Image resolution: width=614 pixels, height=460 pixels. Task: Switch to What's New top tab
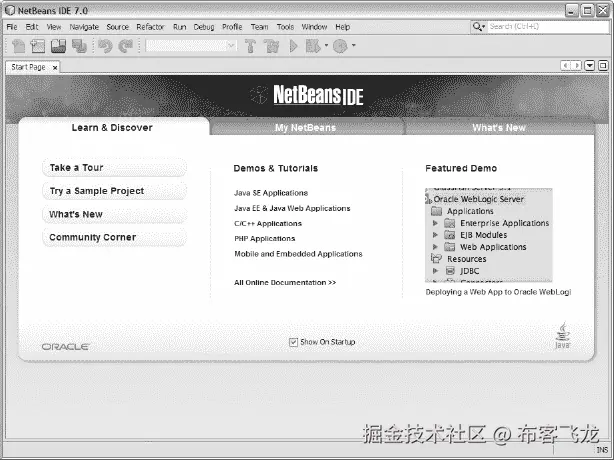[x=499, y=128]
